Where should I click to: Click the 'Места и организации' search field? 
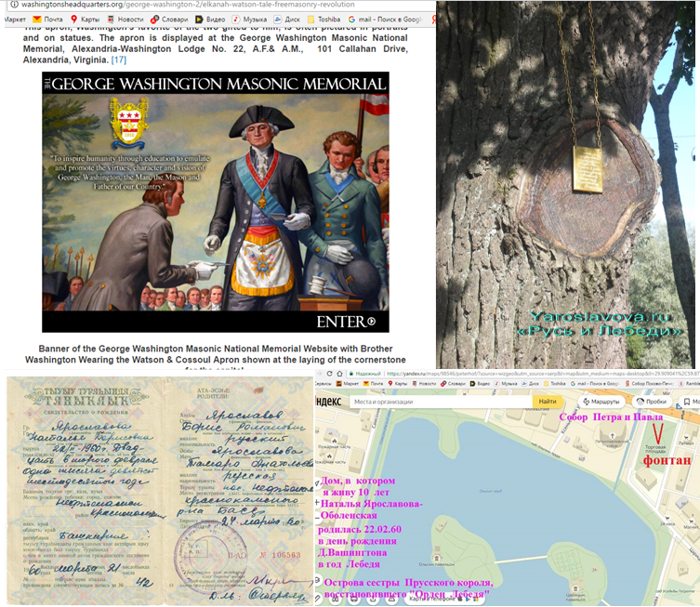pos(441,402)
